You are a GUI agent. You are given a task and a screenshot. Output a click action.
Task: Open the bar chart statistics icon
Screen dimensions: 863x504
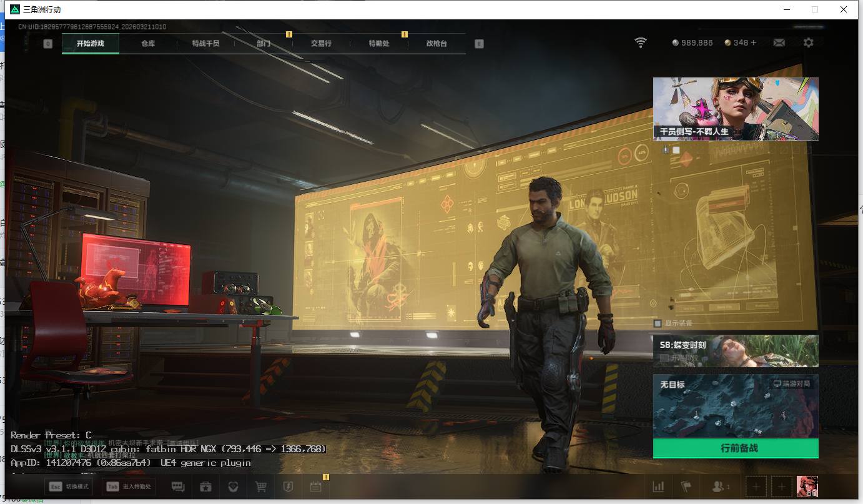[658, 487]
